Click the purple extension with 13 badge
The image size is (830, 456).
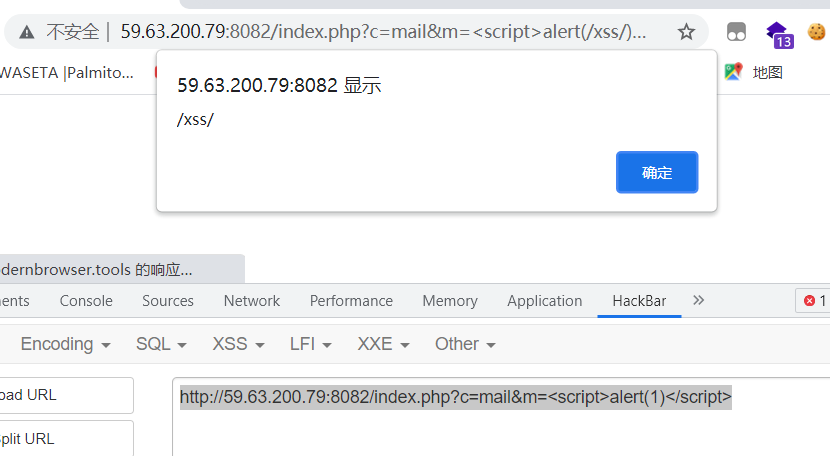pos(779,33)
